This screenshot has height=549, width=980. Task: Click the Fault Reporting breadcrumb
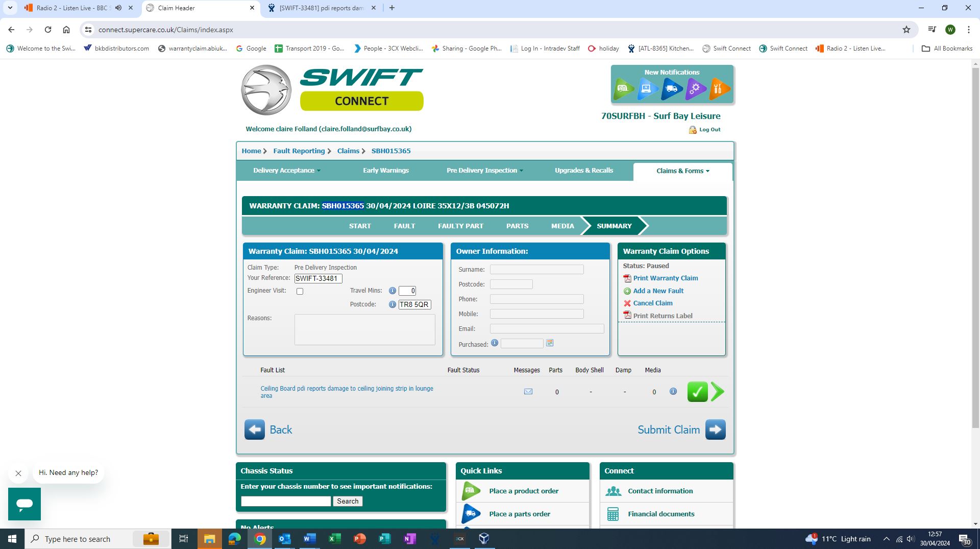tap(299, 151)
